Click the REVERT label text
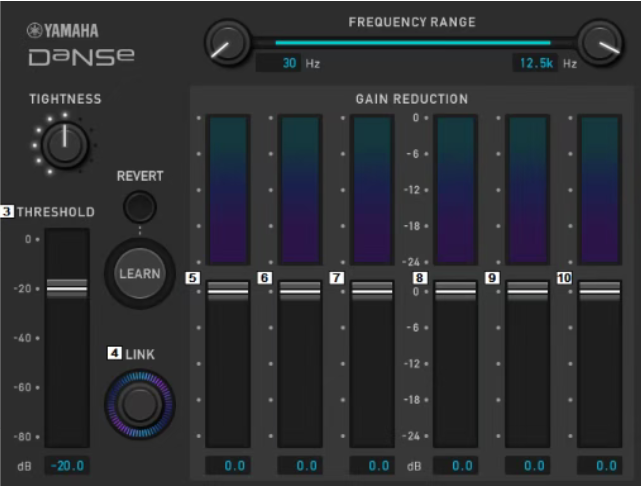This screenshot has width=641, height=486. pyautogui.click(x=140, y=176)
